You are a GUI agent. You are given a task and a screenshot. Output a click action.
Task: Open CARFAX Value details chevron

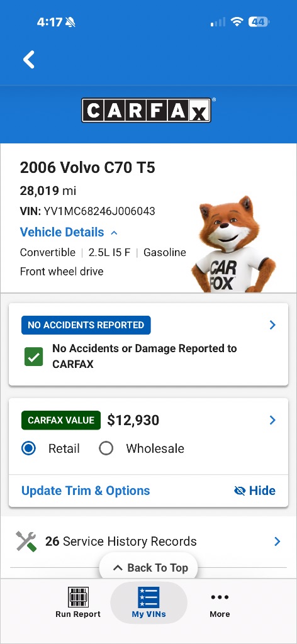tap(272, 420)
